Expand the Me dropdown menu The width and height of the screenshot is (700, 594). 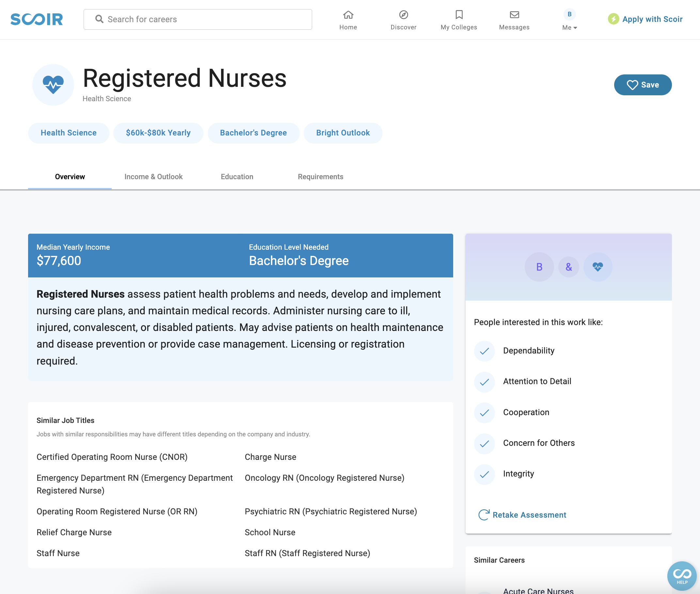(x=569, y=28)
